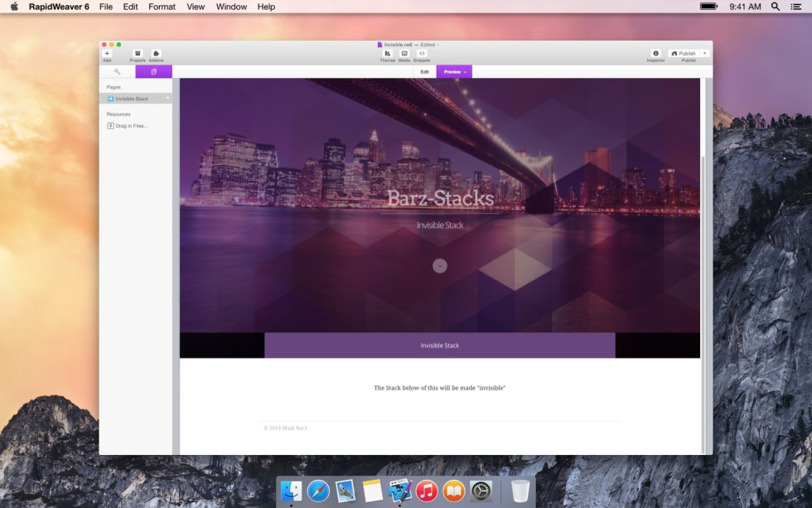Open the Invisible Stack page row arrow

click(x=167, y=99)
